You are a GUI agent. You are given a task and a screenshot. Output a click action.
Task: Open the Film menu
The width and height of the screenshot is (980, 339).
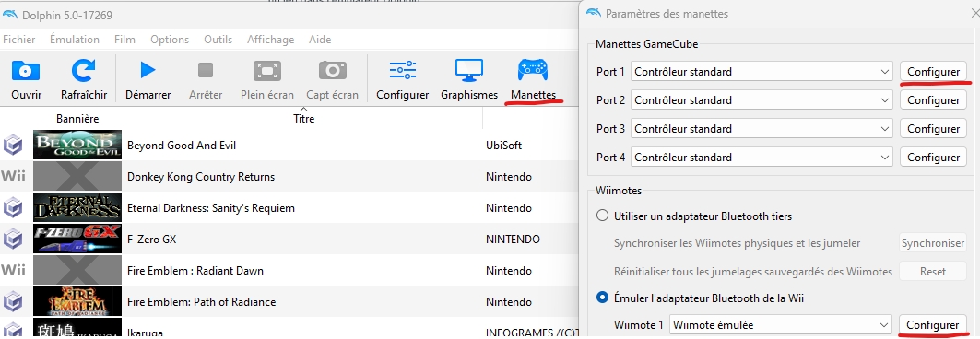[125, 40]
